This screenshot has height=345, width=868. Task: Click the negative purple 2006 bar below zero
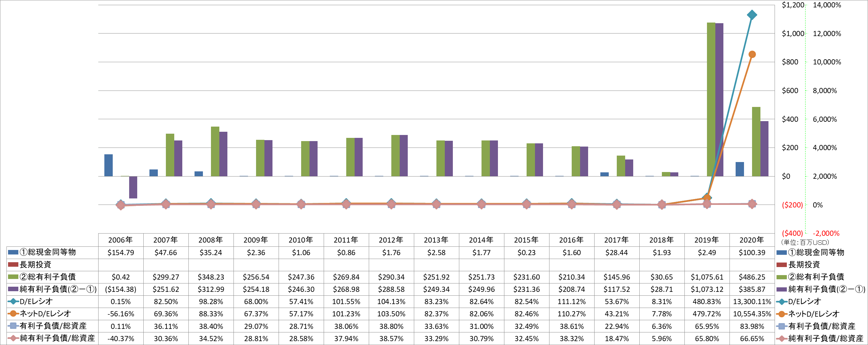coord(133,187)
